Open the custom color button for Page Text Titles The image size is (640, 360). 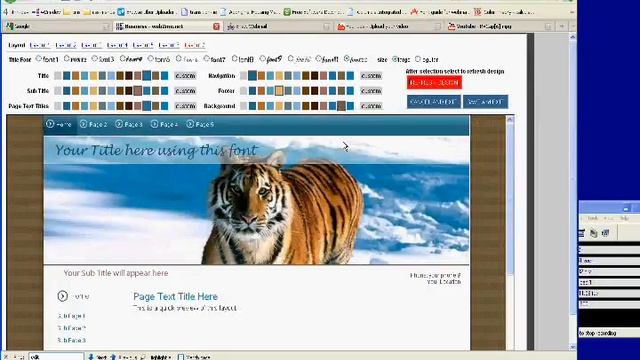[185, 106]
